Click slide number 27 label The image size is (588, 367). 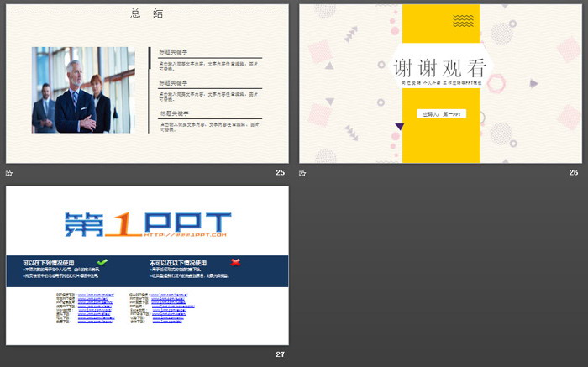(x=280, y=354)
